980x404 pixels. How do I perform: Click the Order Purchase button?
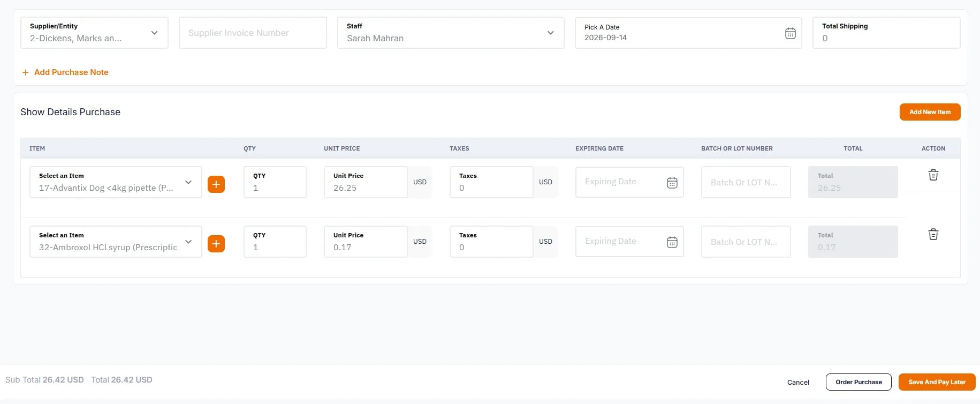click(x=859, y=382)
